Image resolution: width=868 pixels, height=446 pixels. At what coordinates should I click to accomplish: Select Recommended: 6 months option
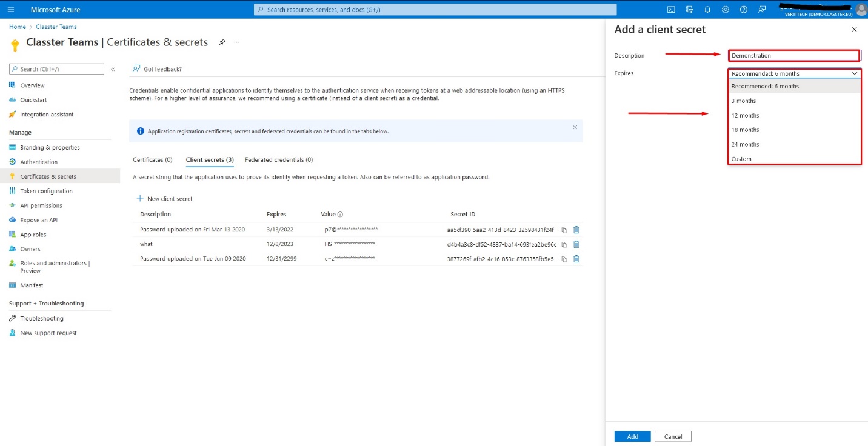(795, 86)
